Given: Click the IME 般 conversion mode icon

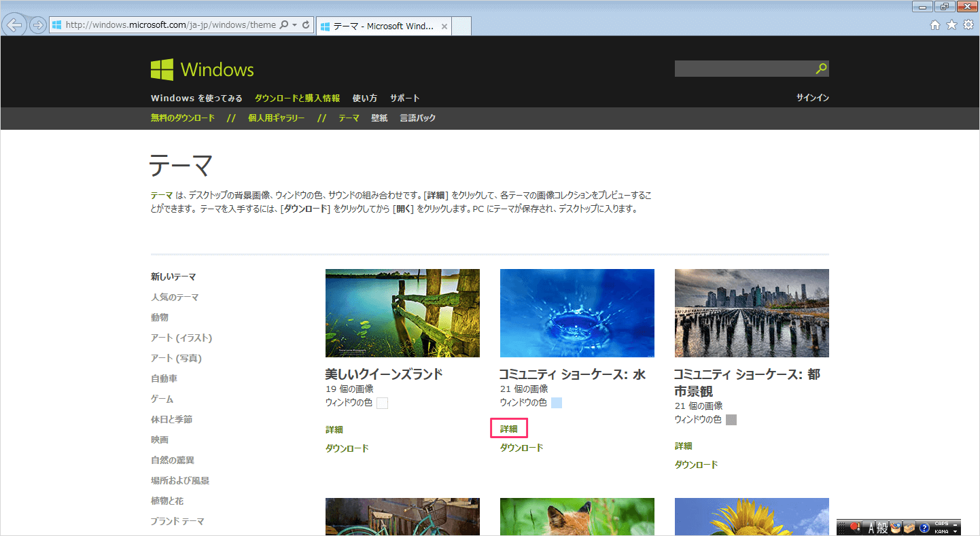Looking at the screenshot, I should tap(882, 527).
